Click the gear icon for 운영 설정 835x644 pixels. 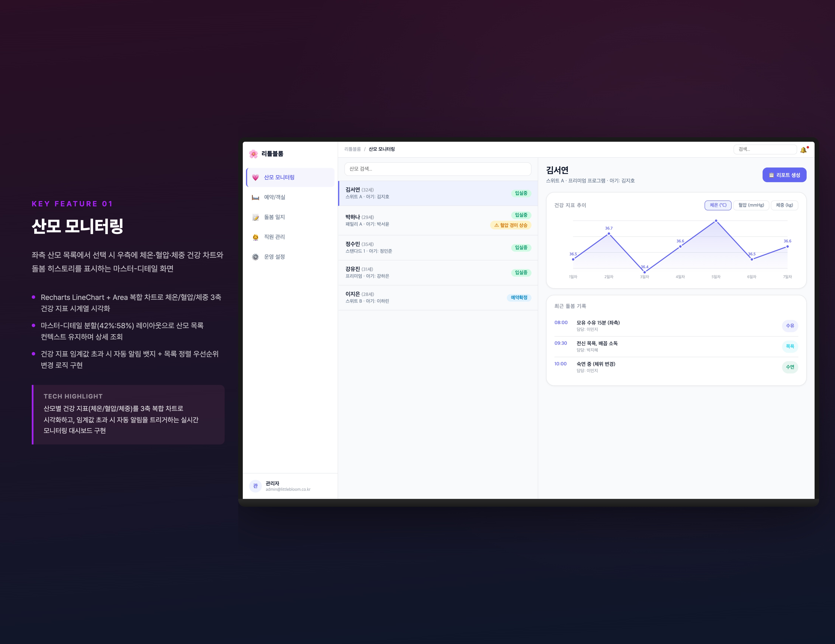click(x=255, y=257)
